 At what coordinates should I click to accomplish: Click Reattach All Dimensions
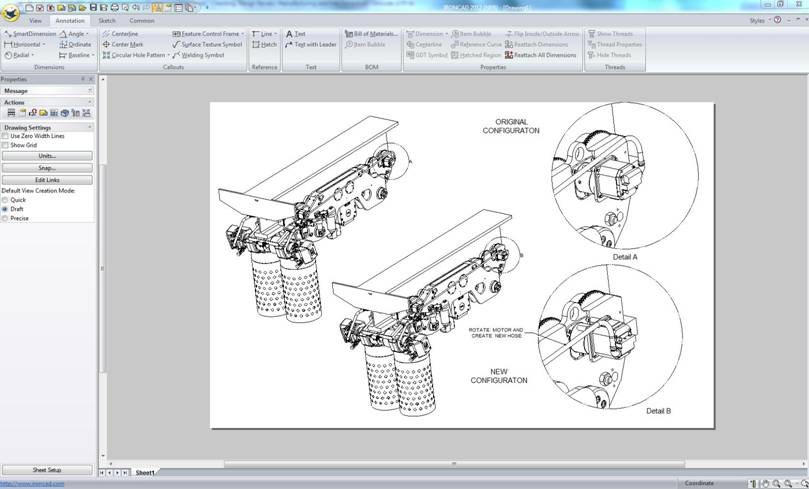[545, 56]
